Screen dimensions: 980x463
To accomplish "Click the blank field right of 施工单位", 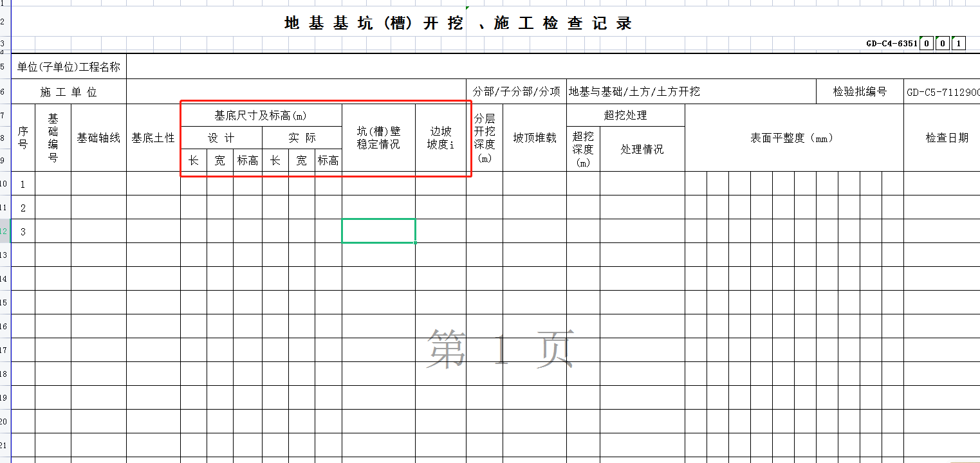I will 297,92.
